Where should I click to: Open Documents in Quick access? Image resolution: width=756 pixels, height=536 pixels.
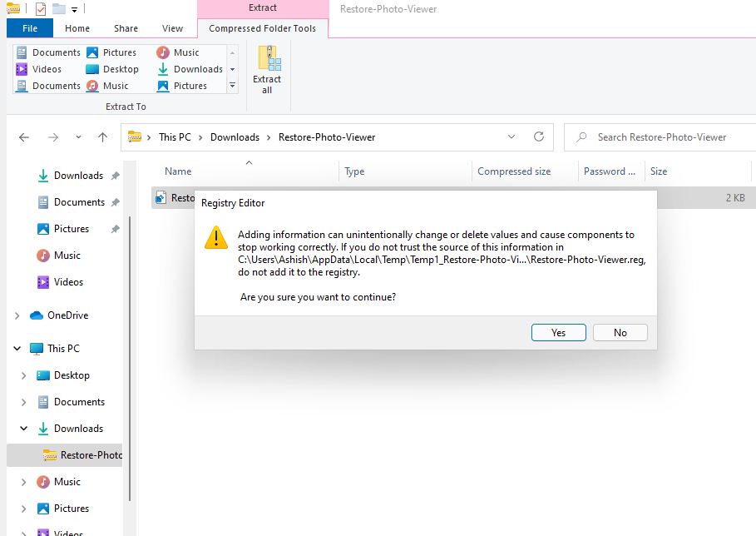point(72,202)
